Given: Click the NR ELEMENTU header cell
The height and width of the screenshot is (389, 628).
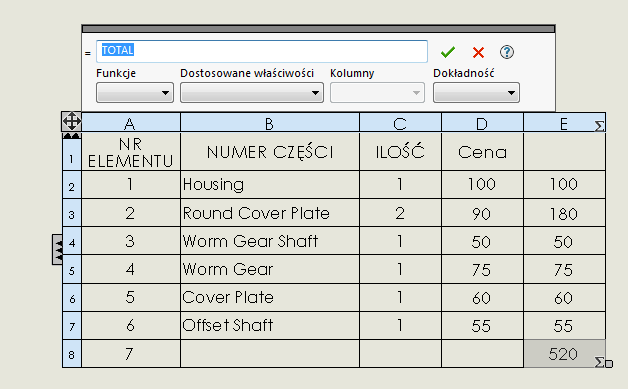Looking at the screenshot, I should pyautogui.click(x=131, y=152).
